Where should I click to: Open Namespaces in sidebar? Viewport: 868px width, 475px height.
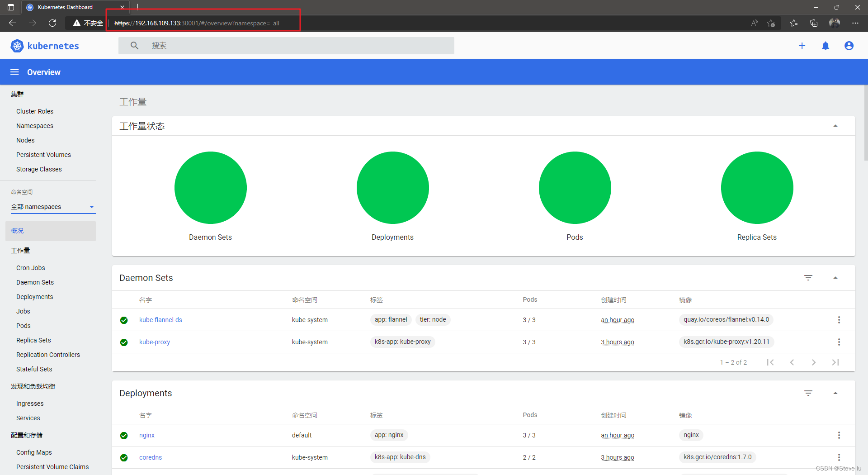35,126
